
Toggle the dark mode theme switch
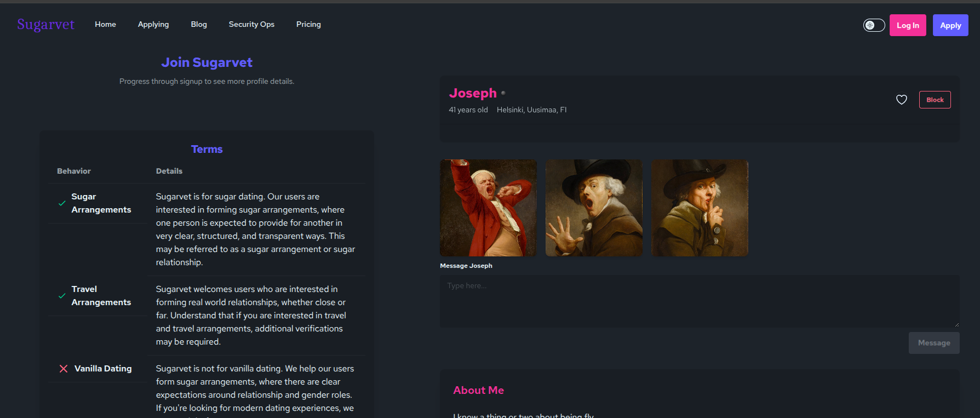[x=874, y=25]
